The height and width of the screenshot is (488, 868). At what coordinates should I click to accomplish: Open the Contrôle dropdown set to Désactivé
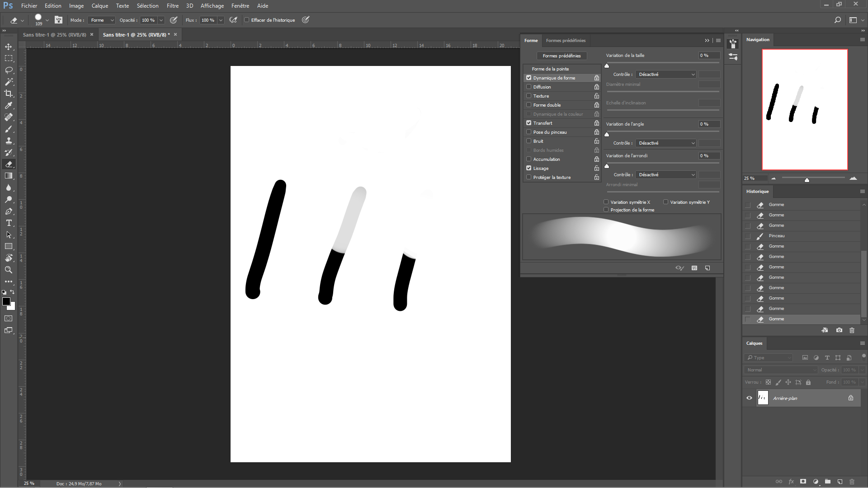point(665,74)
